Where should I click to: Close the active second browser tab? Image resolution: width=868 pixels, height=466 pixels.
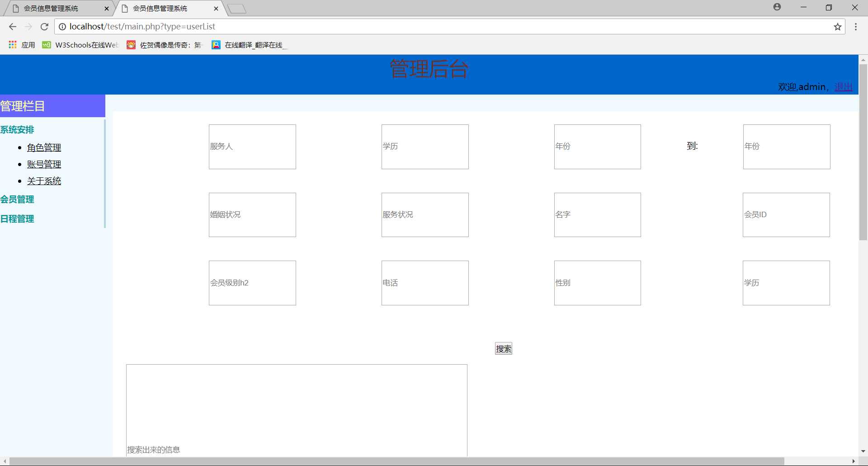(216, 9)
